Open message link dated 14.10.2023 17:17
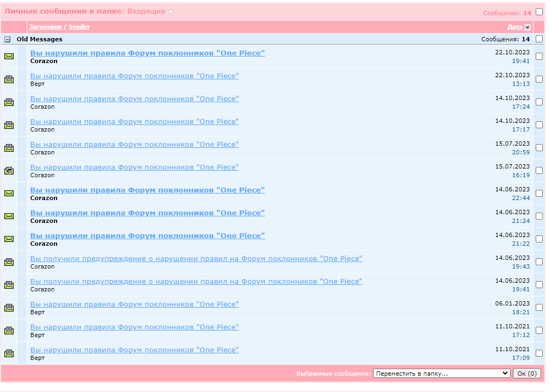552x392 pixels. click(x=134, y=122)
